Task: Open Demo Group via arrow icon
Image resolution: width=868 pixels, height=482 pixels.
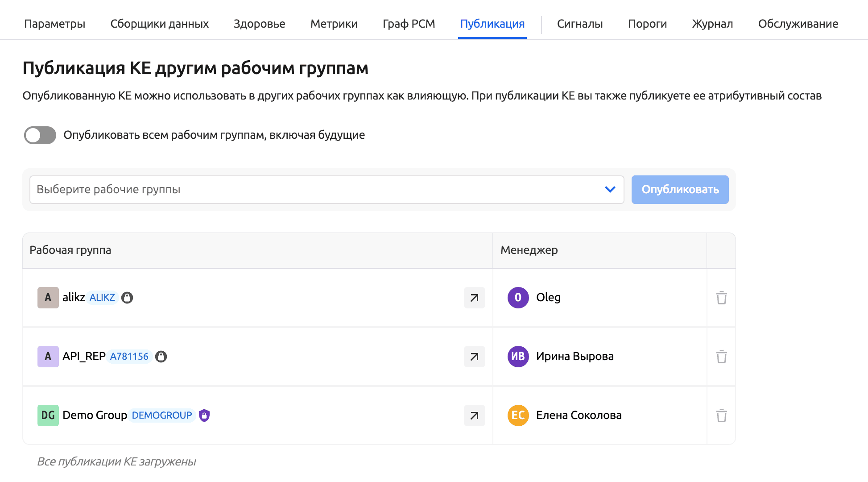Action: (x=474, y=416)
